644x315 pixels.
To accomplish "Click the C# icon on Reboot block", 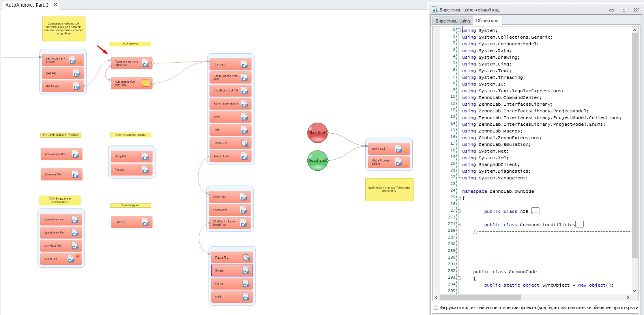I will pyautogui.click(x=145, y=222).
